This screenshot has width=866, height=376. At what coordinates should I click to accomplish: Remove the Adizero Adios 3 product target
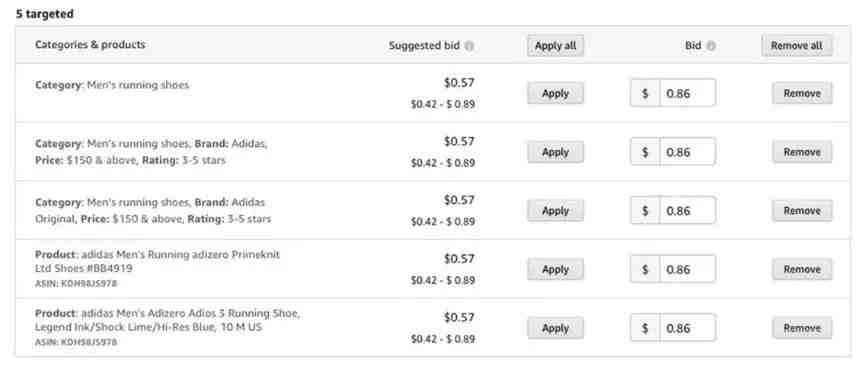[802, 328]
